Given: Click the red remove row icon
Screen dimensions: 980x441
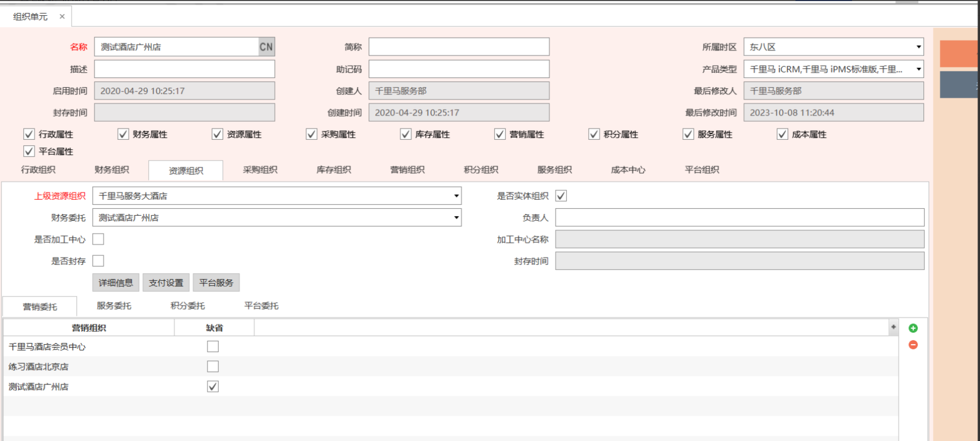Looking at the screenshot, I should pyautogui.click(x=913, y=345).
